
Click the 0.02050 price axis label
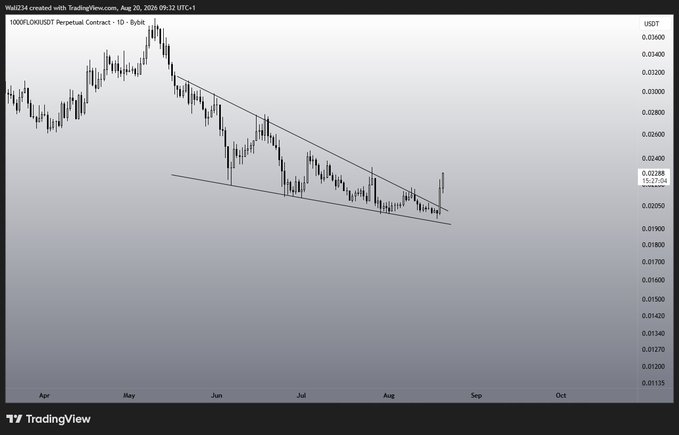click(653, 206)
